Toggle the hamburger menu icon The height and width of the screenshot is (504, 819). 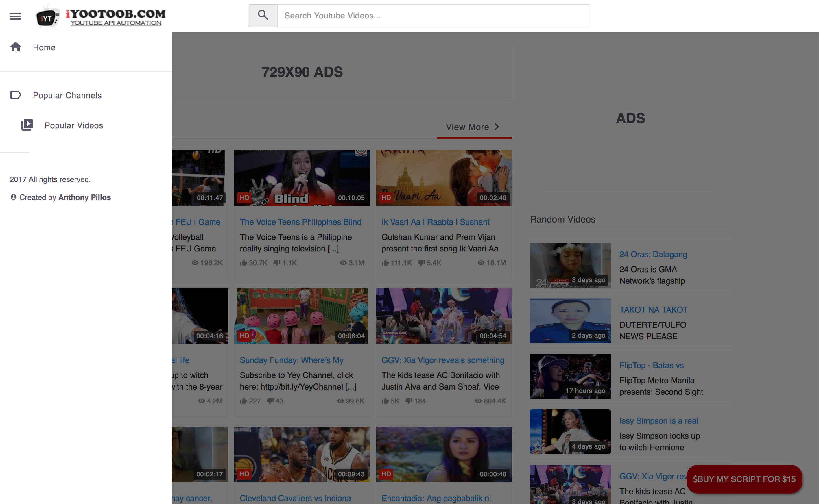coord(15,16)
